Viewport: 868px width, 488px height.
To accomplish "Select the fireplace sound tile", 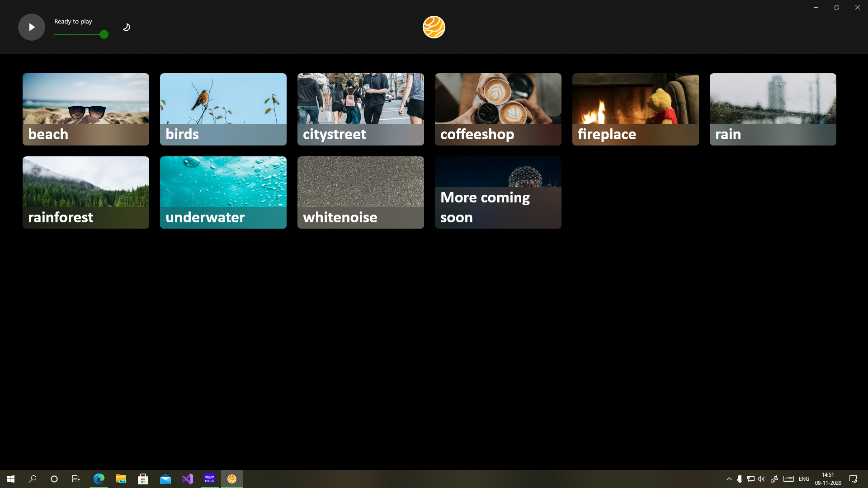I will click(x=636, y=109).
